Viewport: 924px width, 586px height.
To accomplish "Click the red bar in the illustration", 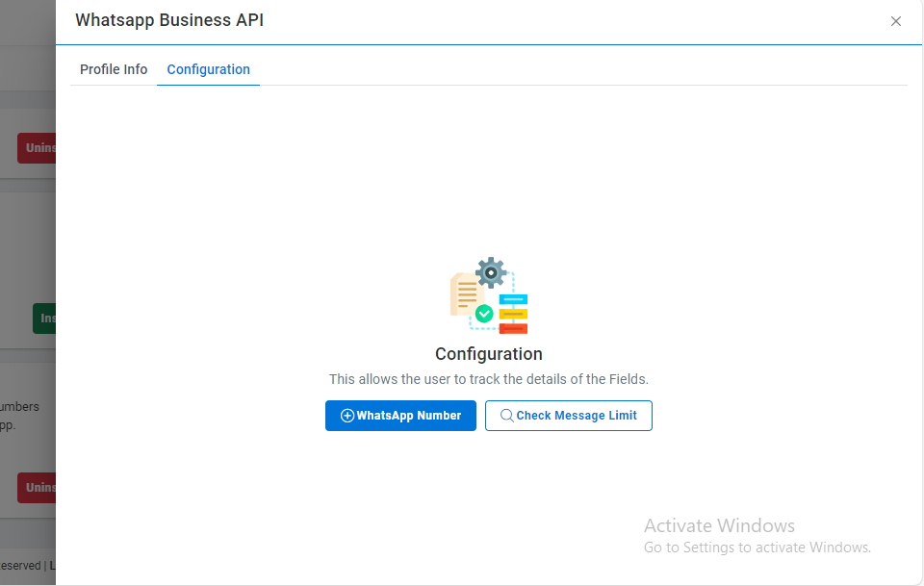I will coord(512,328).
